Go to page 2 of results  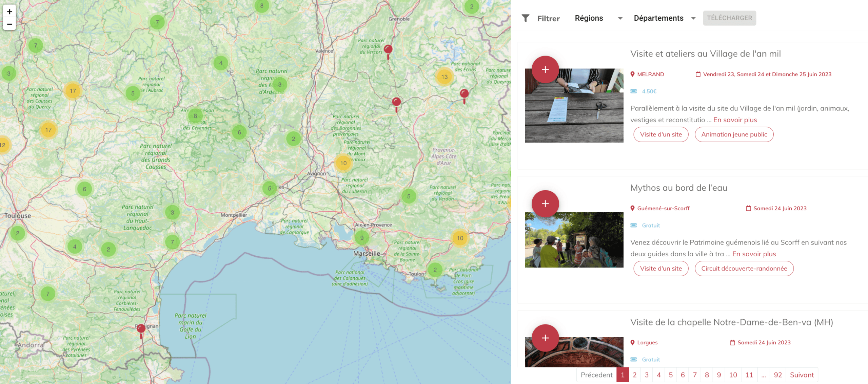tap(634, 375)
